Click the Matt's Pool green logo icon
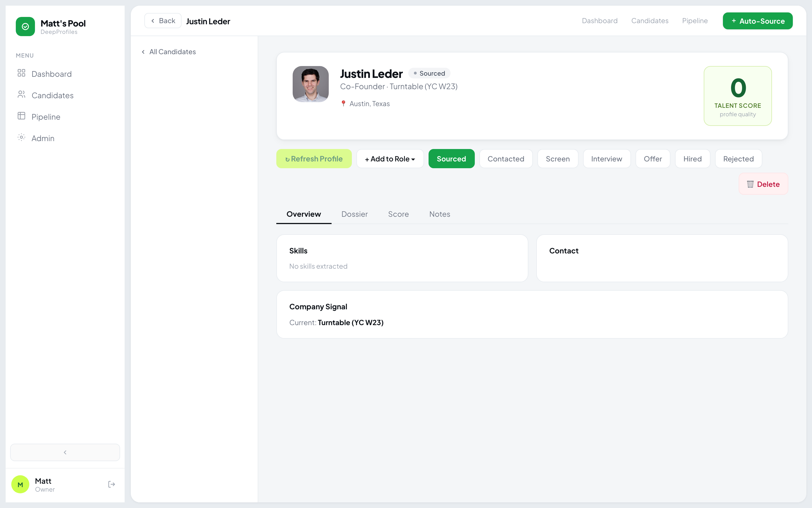This screenshot has width=812, height=508. pyautogui.click(x=25, y=27)
